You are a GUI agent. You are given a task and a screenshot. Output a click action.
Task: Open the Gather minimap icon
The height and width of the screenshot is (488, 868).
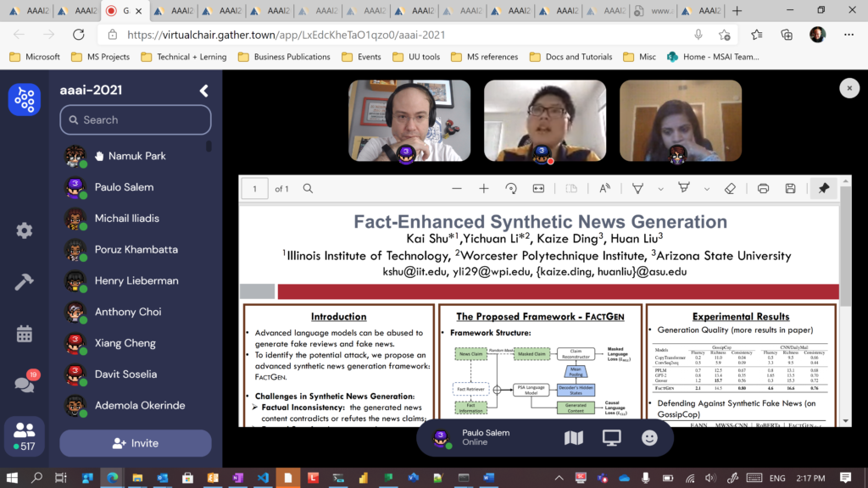coord(574,438)
